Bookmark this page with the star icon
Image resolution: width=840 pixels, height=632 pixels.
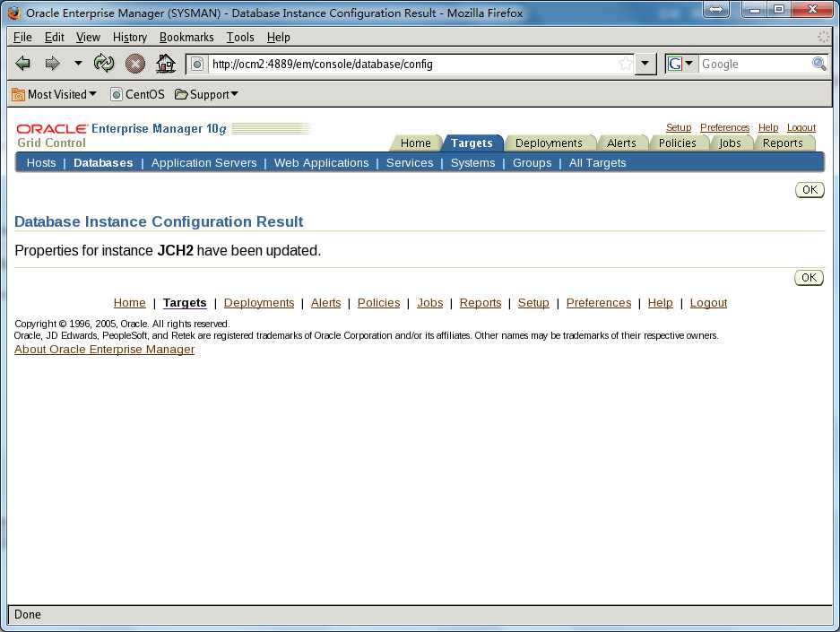point(625,65)
